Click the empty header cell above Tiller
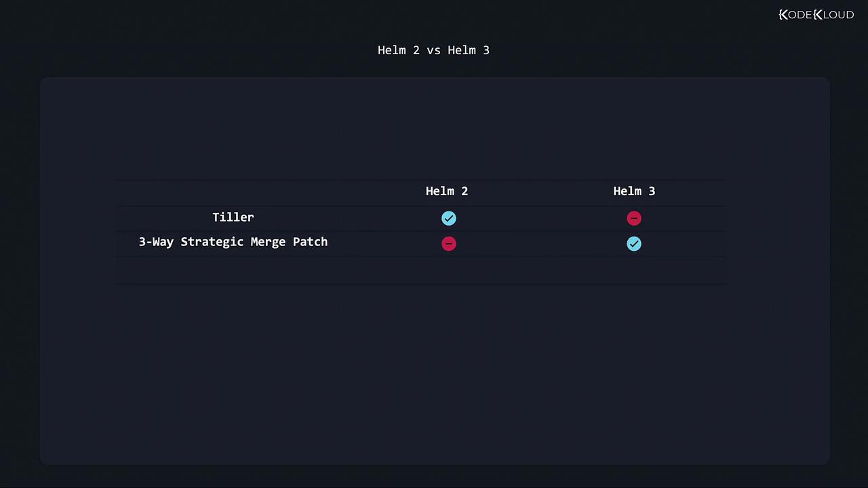This screenshot has height=488, width=868. (233, 192)
